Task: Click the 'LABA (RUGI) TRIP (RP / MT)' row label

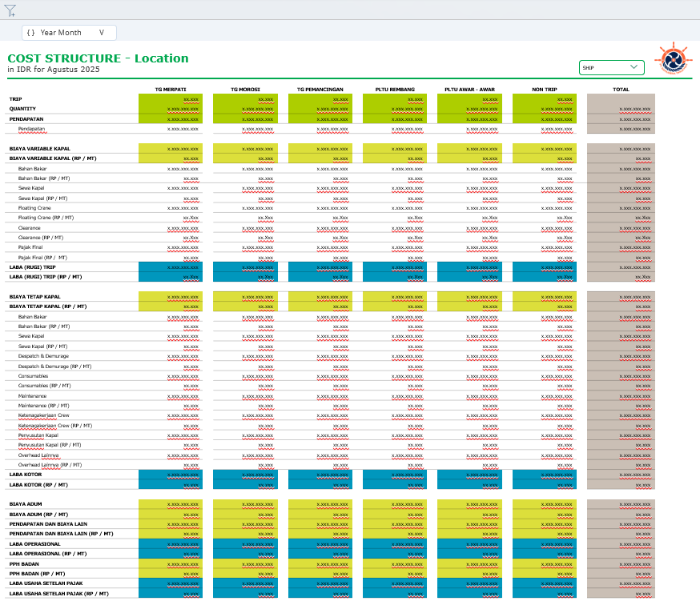Action: tap(46, 277)
